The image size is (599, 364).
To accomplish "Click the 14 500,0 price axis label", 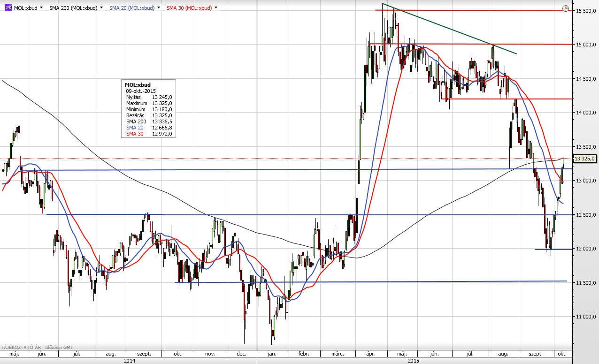I will tap(585, 79).
